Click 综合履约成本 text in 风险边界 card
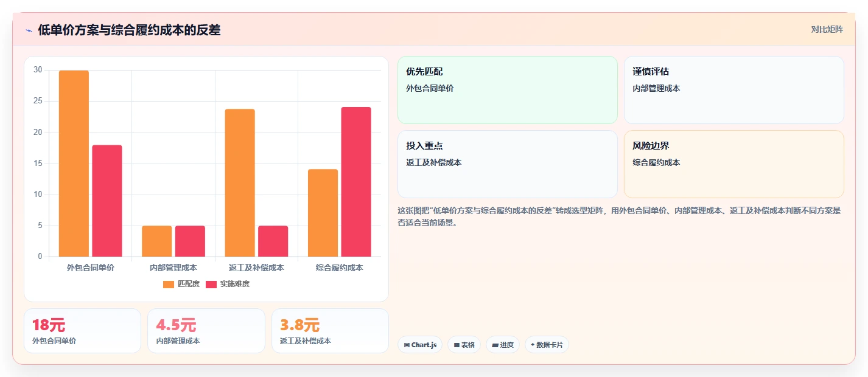868x377 pixels. pos(656,162)
